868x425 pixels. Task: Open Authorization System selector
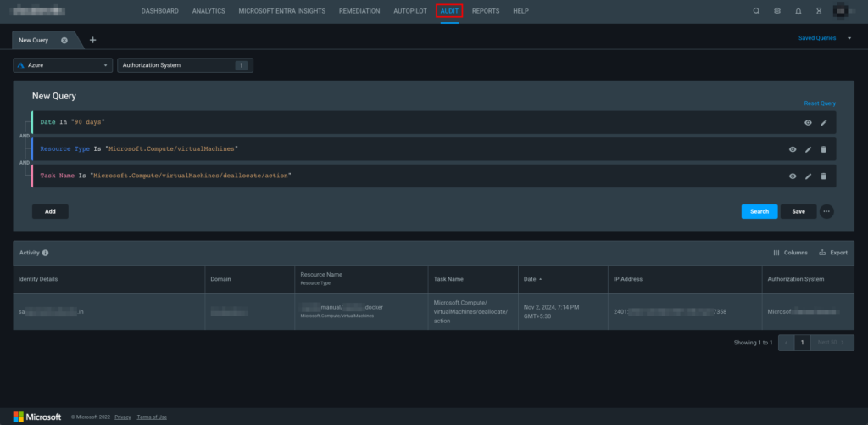[x=185, y=65]
